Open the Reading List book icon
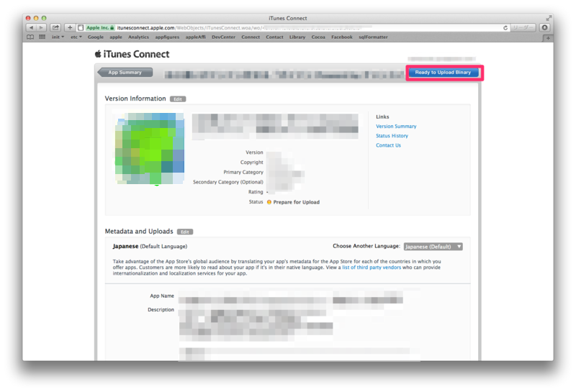576x392 pixels. [x=30, y=37]
